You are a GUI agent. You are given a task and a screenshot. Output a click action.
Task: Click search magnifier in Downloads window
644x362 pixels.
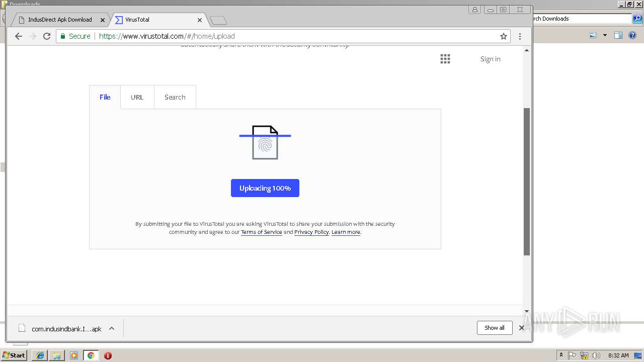coord(637,19)
